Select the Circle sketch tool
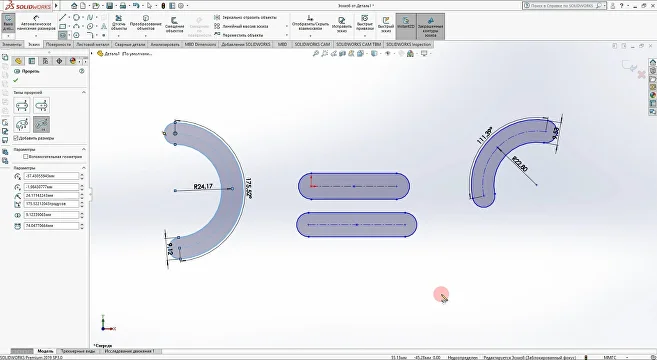 (x=76, y=18)
